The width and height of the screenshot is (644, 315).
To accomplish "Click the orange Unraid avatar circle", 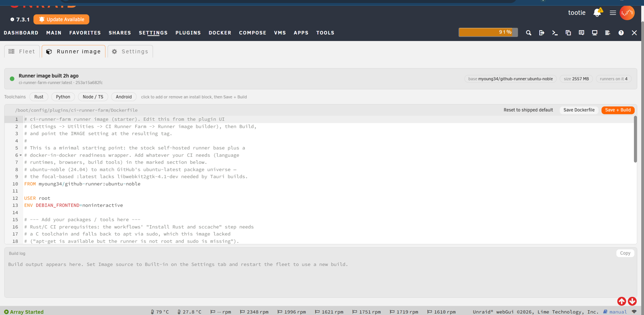I will click(627, 13).
